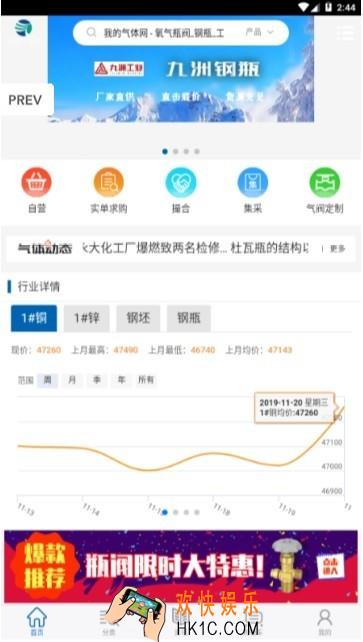Viewport: 363px width, 642px height.
Task: Open the 分类 tab in bottom bar
Action: coord(108,621)
